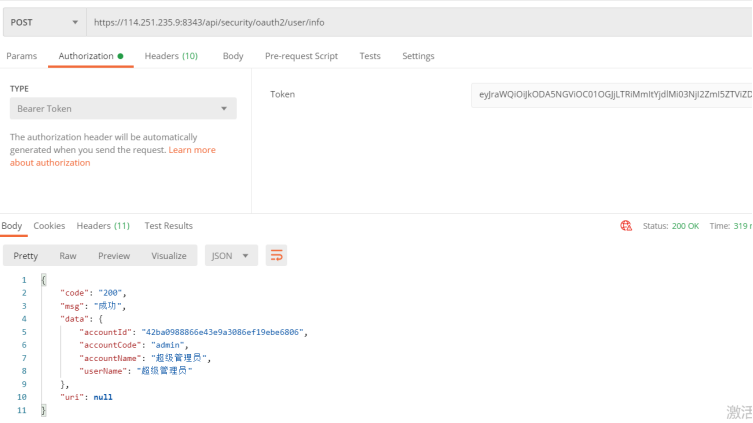Open the JSON format dropdown

pos(231,256)
